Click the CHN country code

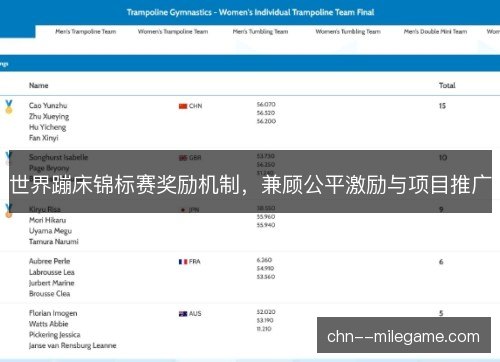(195, 106)
